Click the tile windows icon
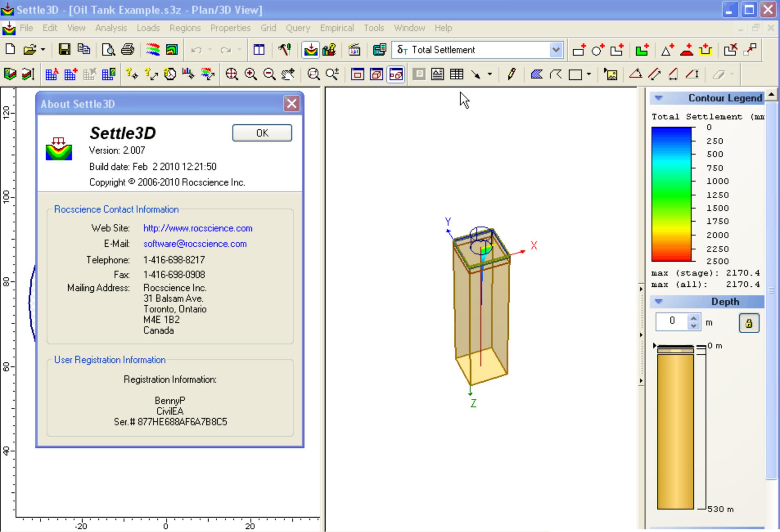The height and width of the screenshot is (532, 780). (x=259, y=50)
